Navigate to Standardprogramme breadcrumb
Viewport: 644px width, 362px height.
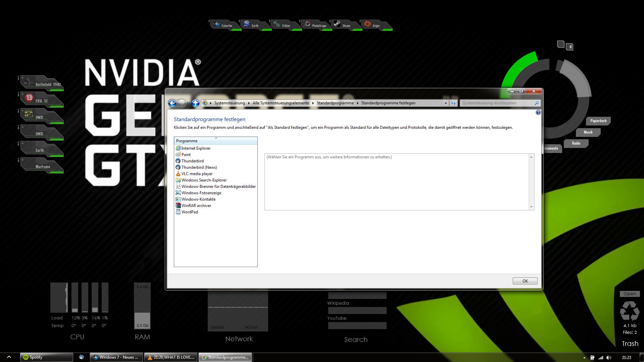335,103
